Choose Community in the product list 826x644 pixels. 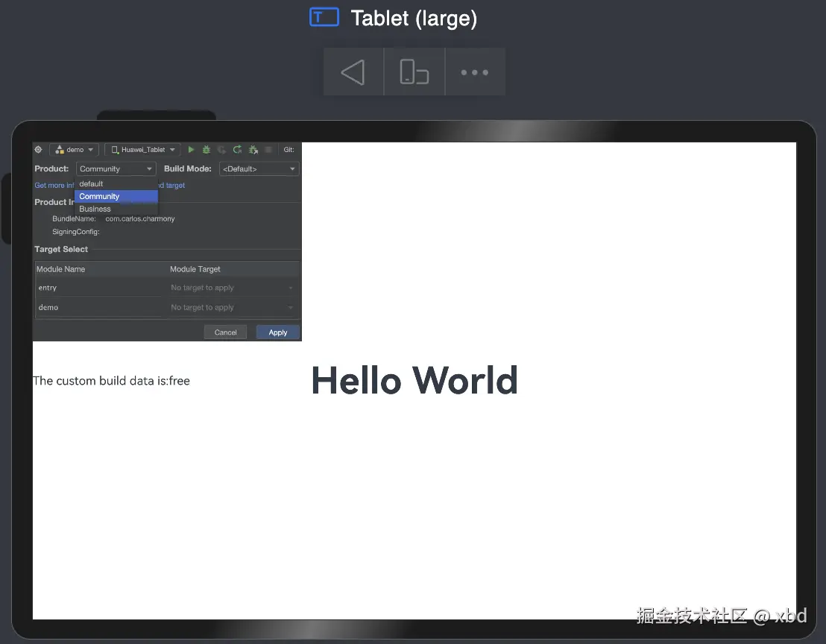pyautogui.click(x=116, y=197)
